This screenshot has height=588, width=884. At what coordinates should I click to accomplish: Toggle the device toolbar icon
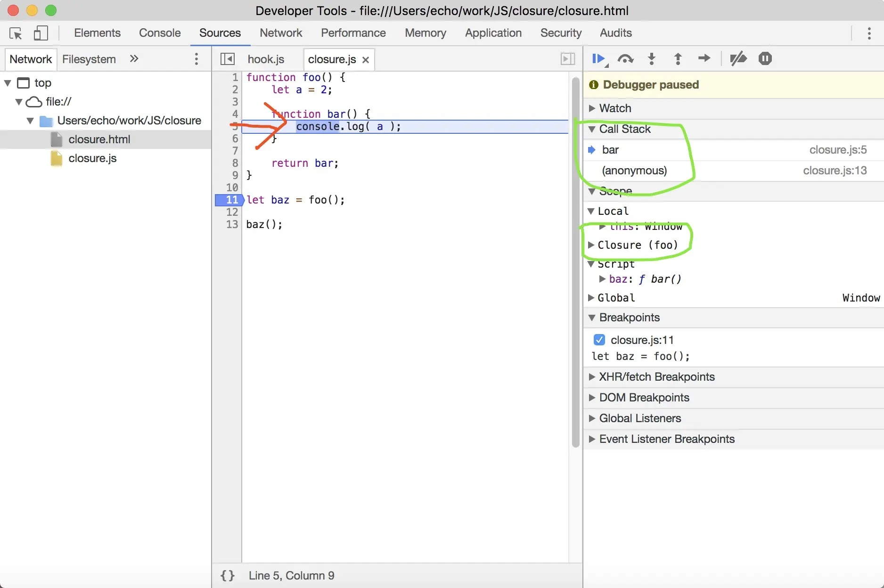[x=41, y=33]
